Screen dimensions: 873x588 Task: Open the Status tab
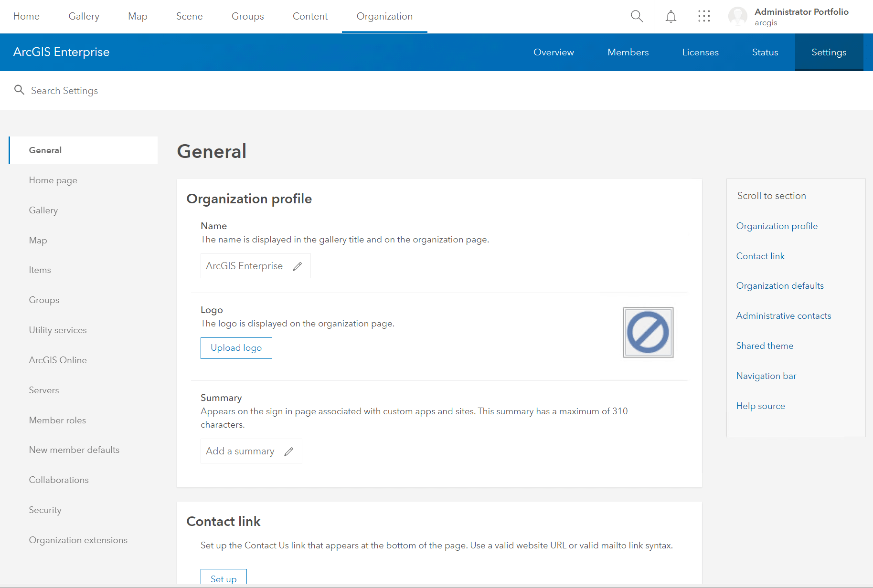tap(765, 52)
